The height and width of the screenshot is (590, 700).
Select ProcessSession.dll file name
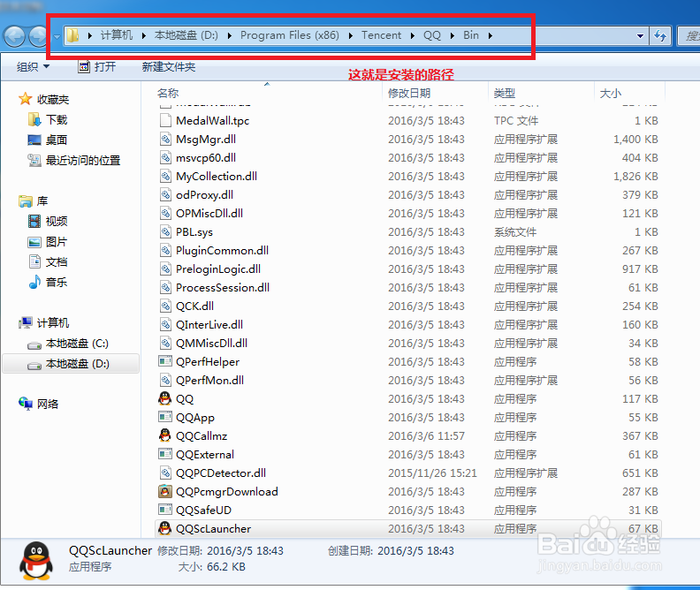pos(223,288)
